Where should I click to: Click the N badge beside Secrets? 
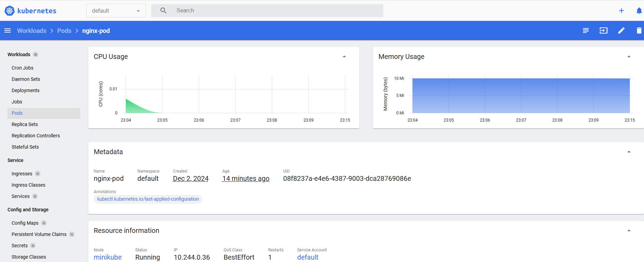tap(33, 246)
